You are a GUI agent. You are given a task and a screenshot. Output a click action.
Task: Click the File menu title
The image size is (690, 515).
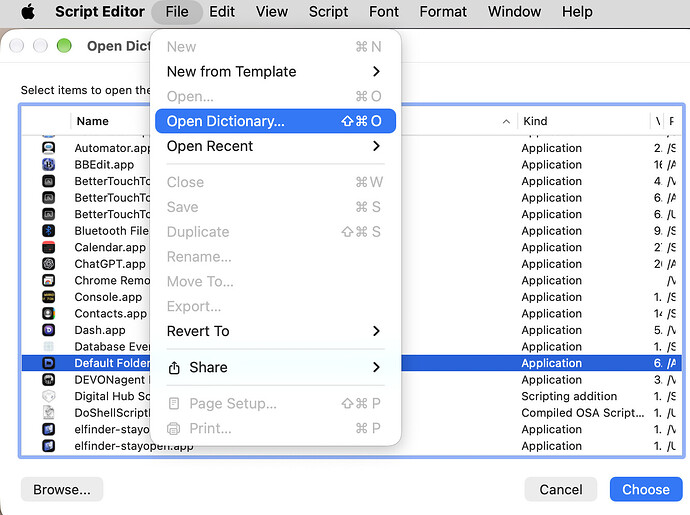[x=177, y=11]
